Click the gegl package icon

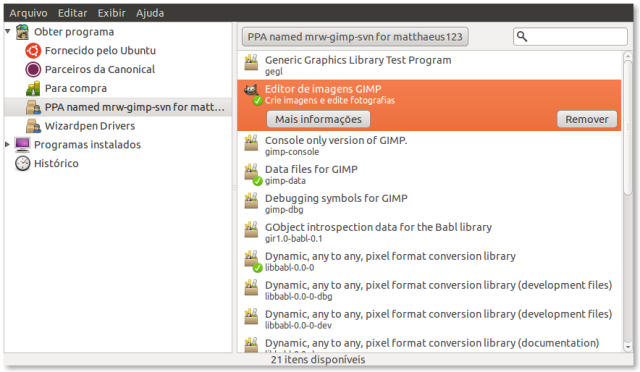pos(251,62)
